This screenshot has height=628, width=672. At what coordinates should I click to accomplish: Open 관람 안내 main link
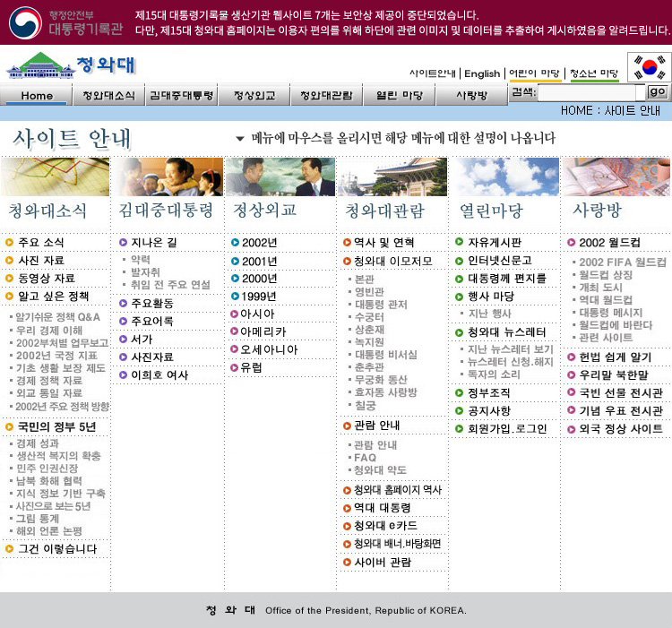tap(376, 426)
